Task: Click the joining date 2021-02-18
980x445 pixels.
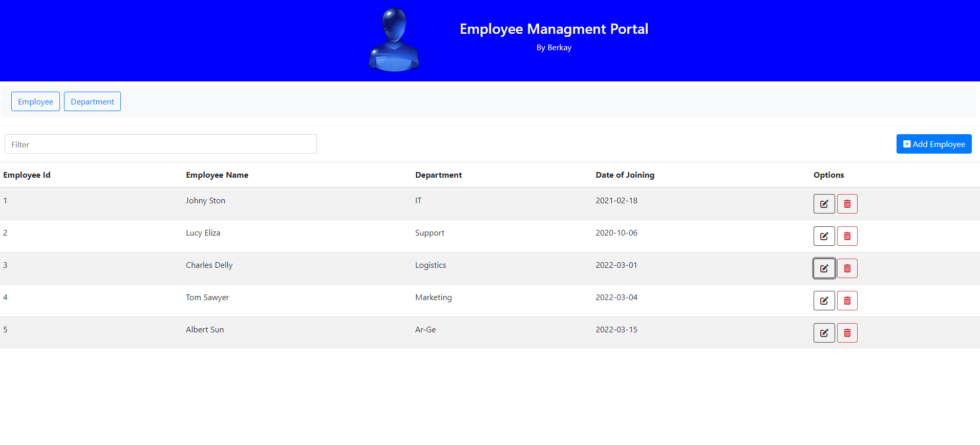Action: click(616, 201)
